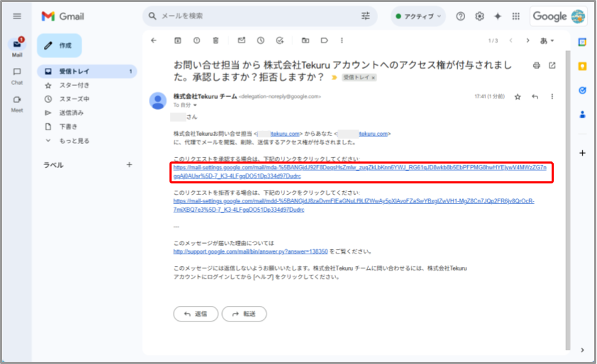This screenshot has height=364, width=597.
Task: Open the main menu hamburger icon
Action: tap(17, 16)
